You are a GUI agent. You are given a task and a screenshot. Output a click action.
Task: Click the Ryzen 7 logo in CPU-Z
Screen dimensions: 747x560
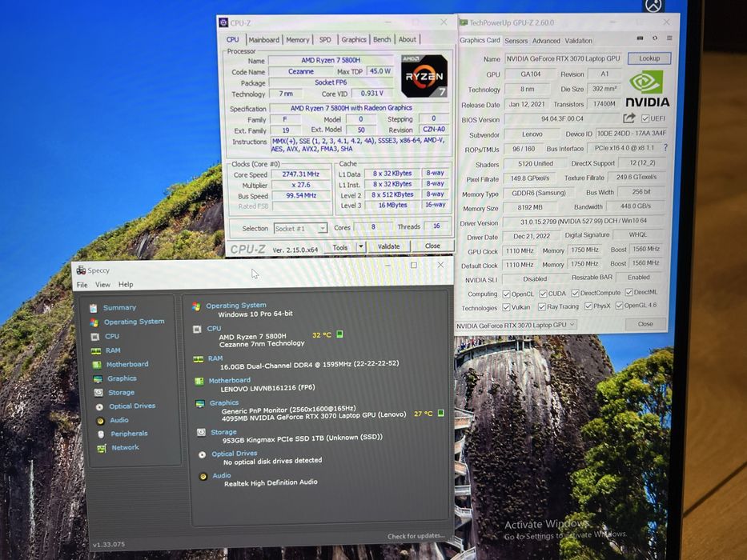(424, 76)
